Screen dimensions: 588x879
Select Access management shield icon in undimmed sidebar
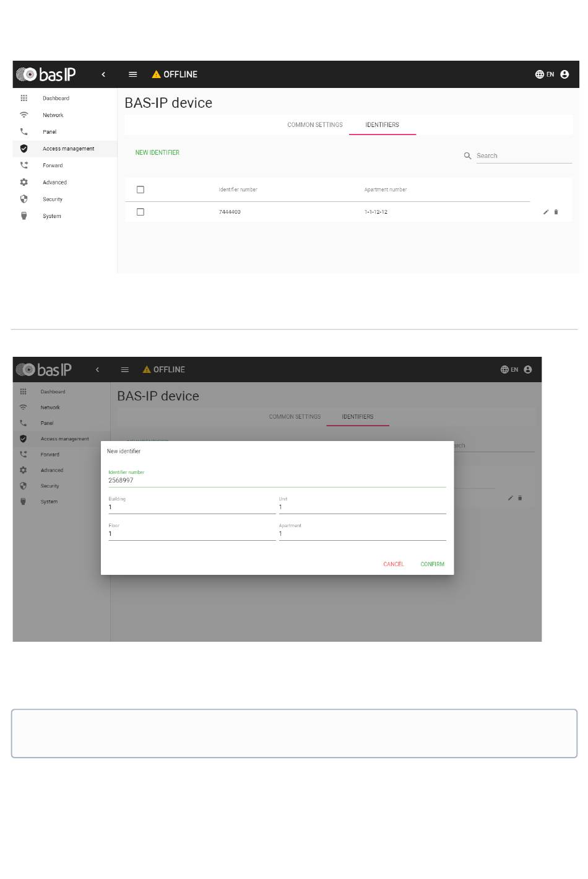(24, 149)
